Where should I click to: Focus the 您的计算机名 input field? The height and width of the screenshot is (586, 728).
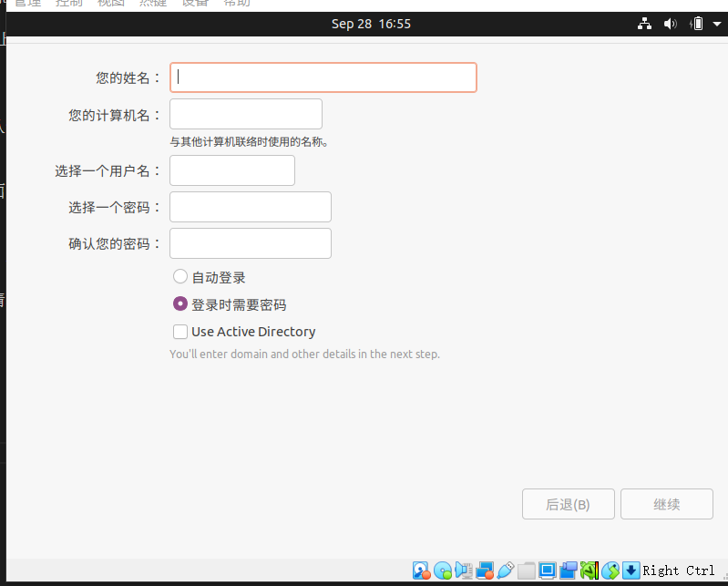246,114
